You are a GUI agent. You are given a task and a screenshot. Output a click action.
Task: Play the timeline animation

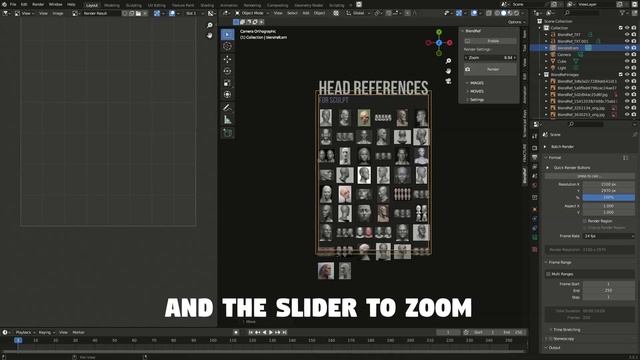[271, 332]
